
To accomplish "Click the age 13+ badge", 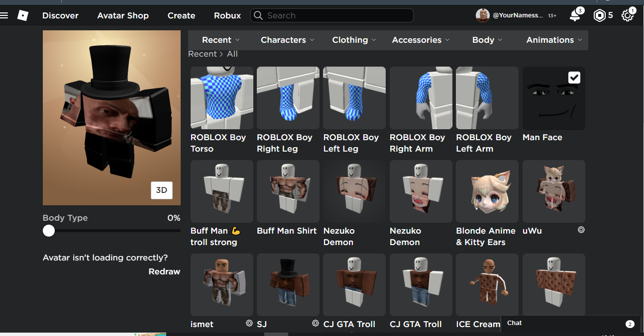I will (x=552, y=16).
